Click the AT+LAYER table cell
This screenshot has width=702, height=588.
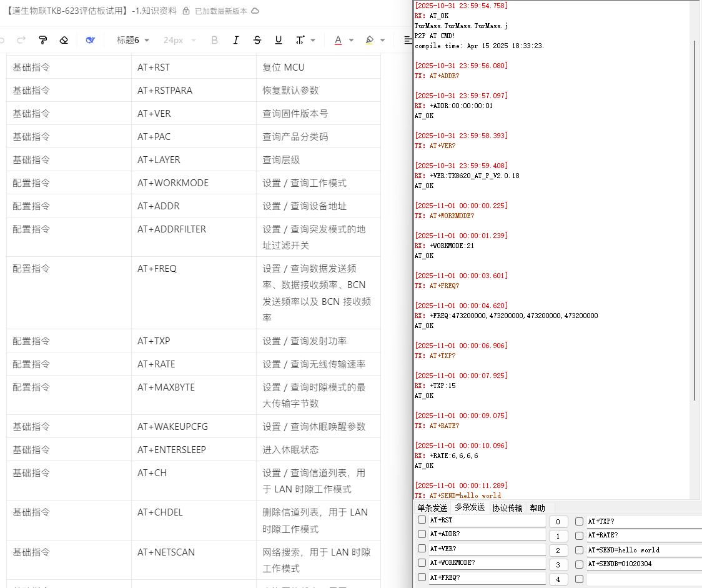coord(194,160)
